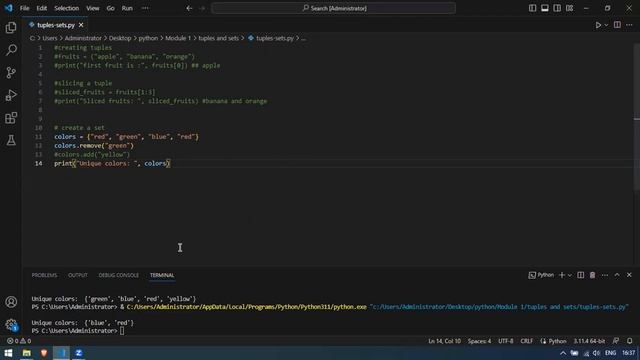Switch to the Debug Console tab
This screenshot has height=360, width=640.
(x=118, y=275)
